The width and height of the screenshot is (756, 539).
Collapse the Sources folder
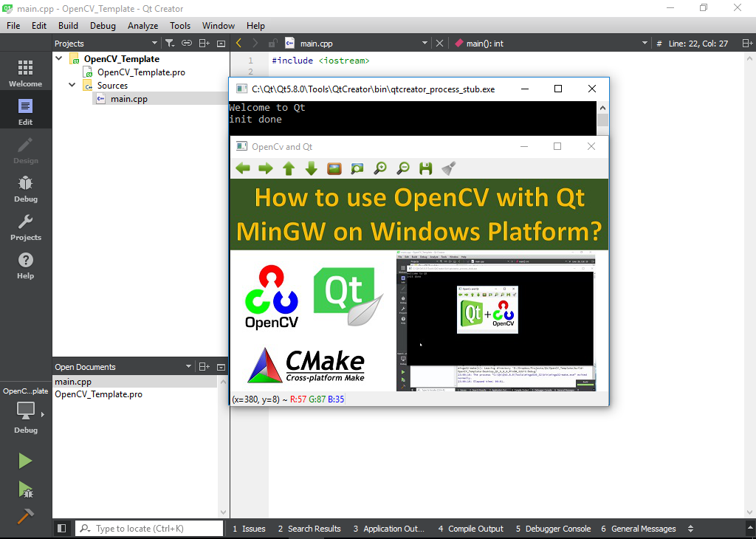pyautogui.click(x=72, y=85)
